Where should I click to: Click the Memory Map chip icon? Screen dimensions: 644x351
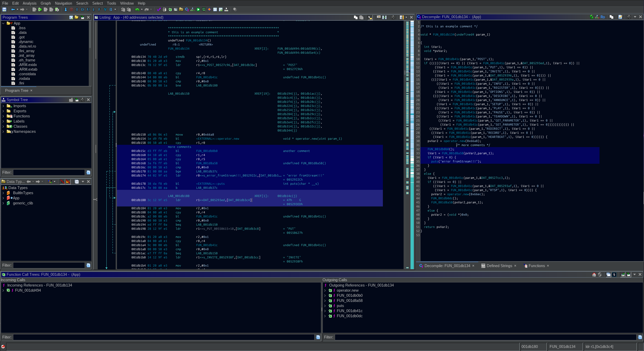point(204,9)
